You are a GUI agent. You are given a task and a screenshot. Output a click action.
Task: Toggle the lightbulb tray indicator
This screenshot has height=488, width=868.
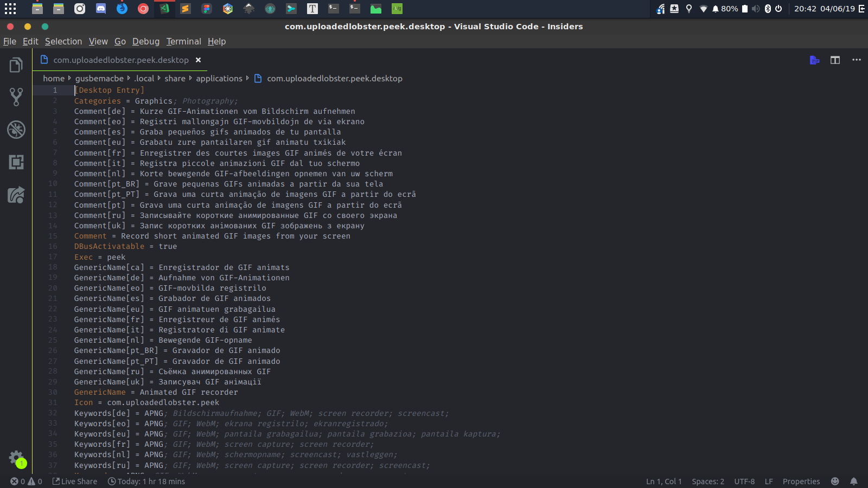point(689,9)
